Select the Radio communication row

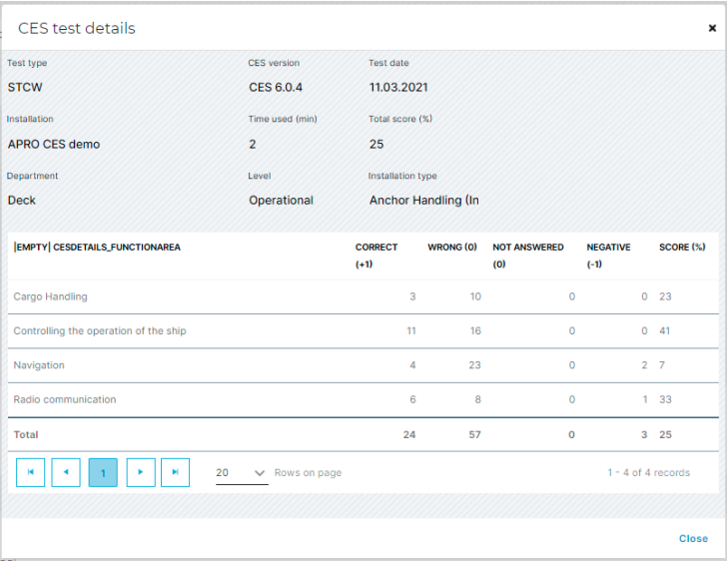[65, 399]
